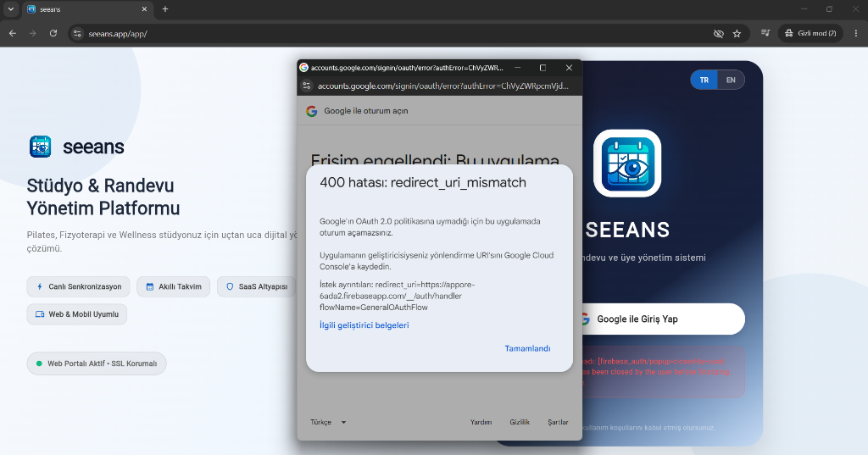Open site information icon in main address bar
The image size is (868, 455).
click(x=77, y=34)
